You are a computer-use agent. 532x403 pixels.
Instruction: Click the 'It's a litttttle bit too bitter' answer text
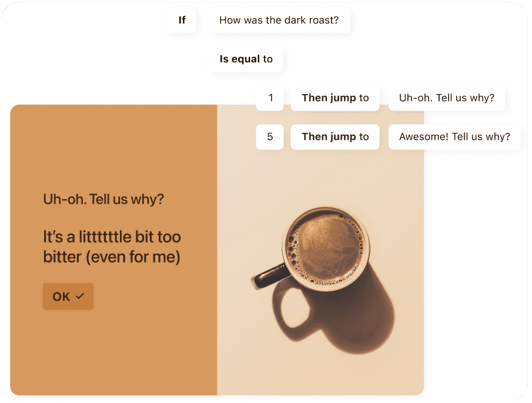click(112, 247)
